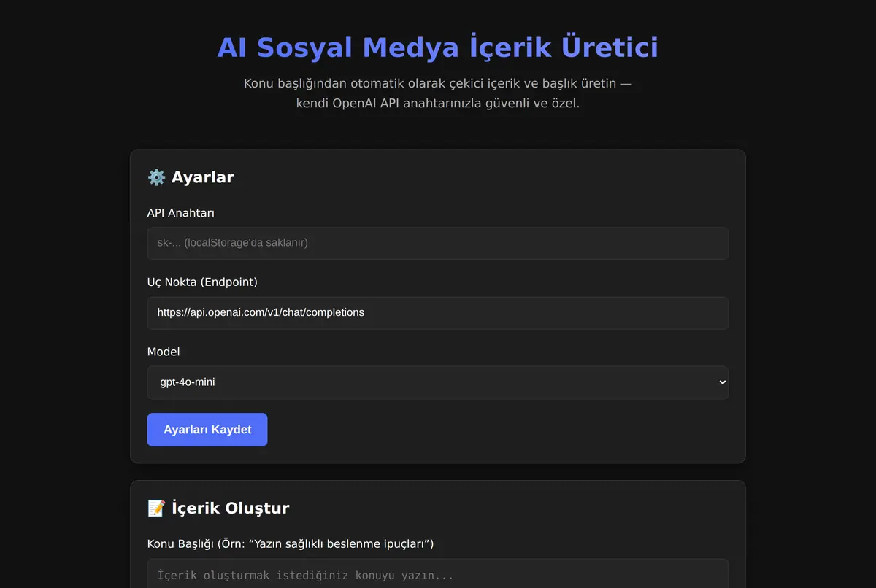
Task: Click the gear icon beside Ayarlar
Action: click(x=156, y=177)
